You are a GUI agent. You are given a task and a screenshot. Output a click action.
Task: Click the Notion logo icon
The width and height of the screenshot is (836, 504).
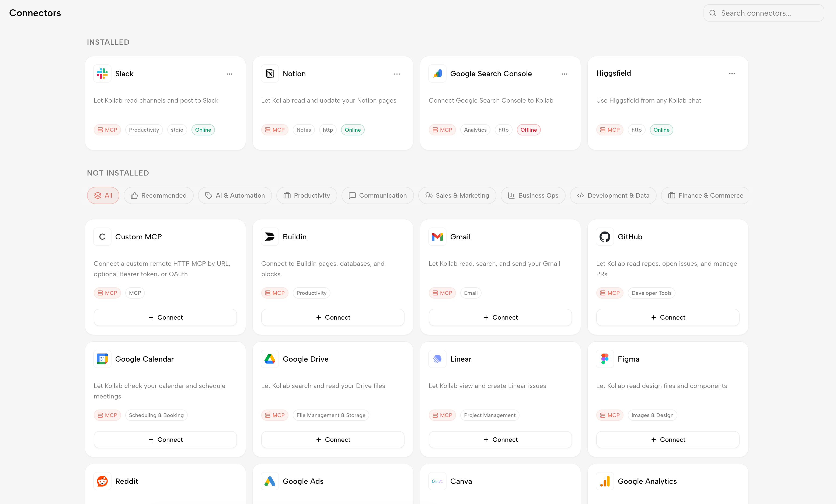tap(270, 73)
